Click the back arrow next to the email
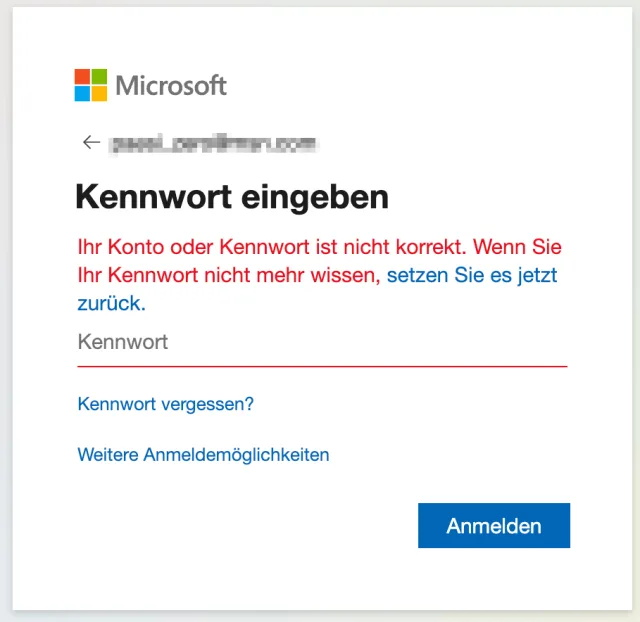The height and width of the screenshot is (622, 640). [91, 143]
